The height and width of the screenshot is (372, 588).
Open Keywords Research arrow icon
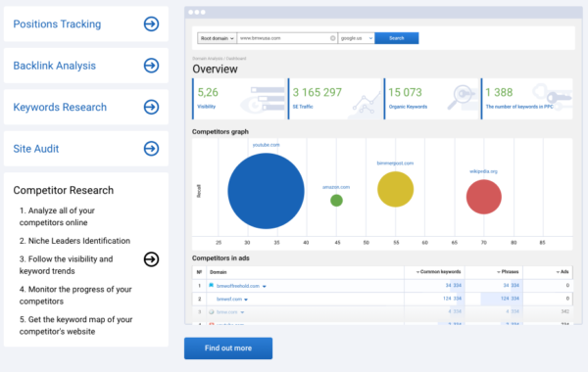[151, 107]
